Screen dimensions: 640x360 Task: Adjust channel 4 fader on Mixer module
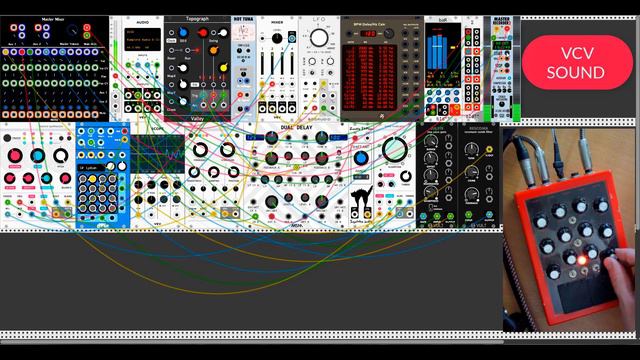pyautogui.click(x=292, y=62)
